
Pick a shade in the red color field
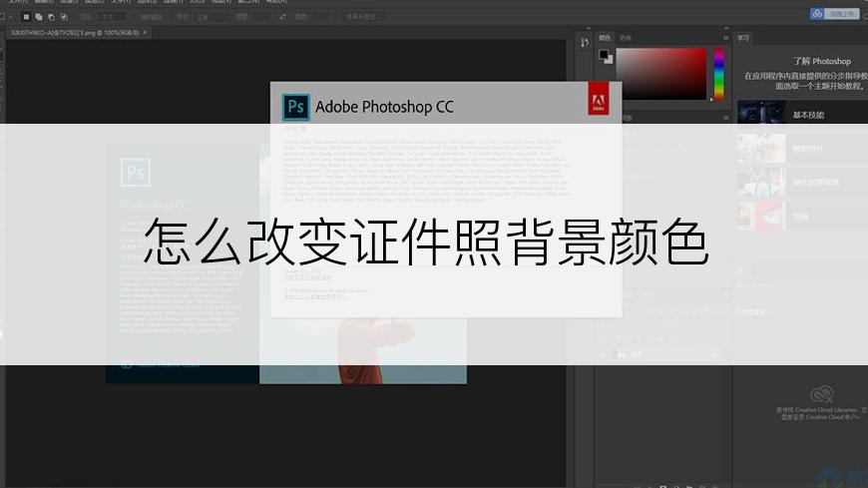point(660,74)
